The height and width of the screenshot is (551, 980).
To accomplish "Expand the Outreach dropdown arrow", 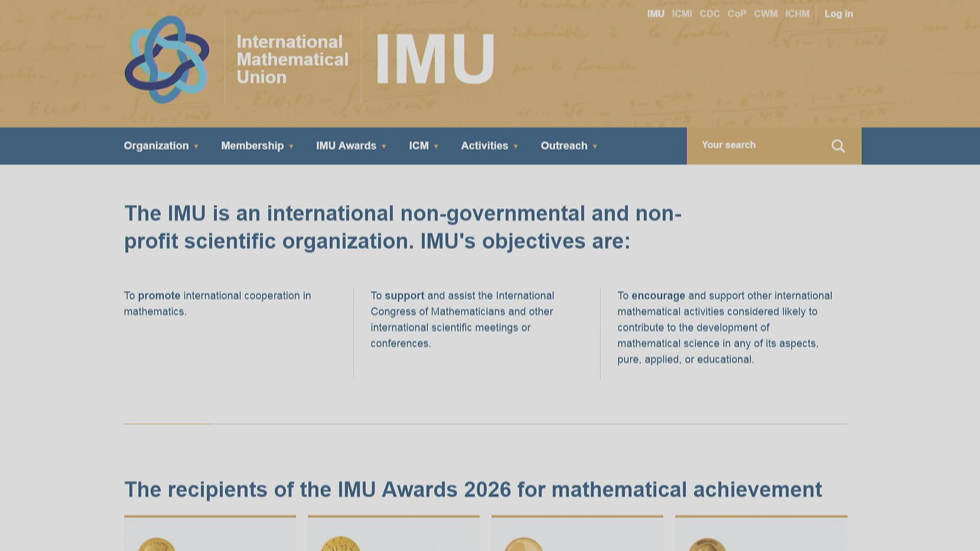I will coord(595,147).
